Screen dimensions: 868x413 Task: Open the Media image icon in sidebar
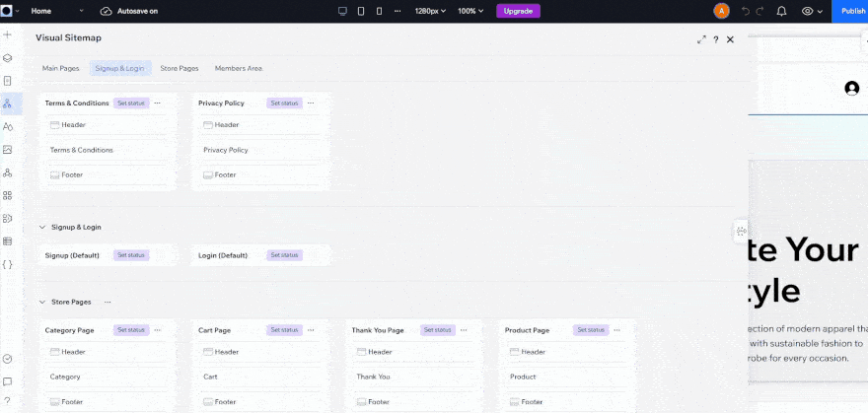click(8, 150)
